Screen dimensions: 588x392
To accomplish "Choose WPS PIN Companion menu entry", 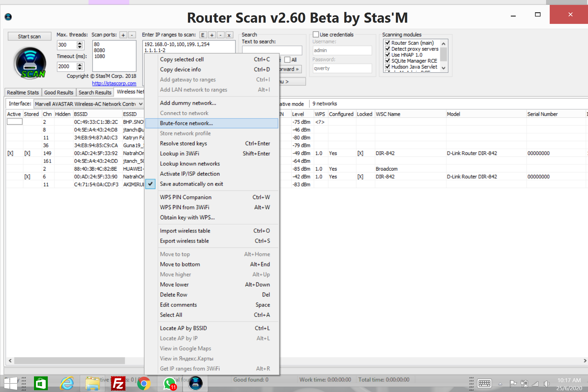I will click(x=212, y=197).
